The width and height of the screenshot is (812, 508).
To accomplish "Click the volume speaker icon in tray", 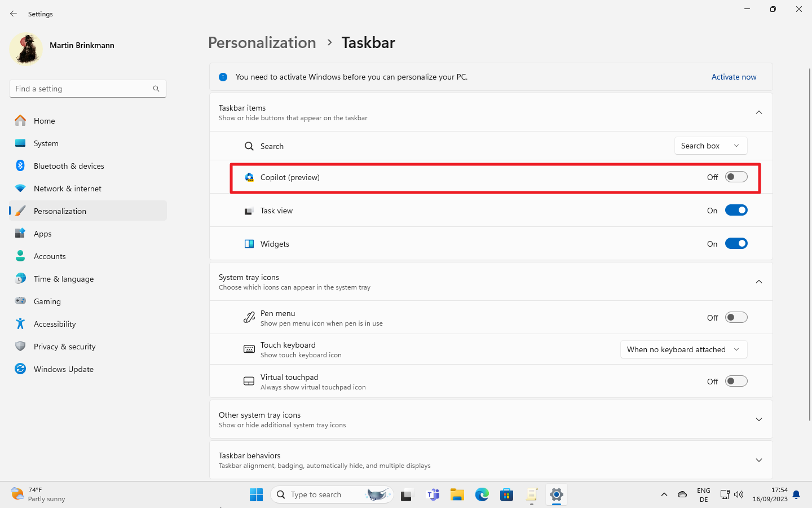I will point(739,495).
